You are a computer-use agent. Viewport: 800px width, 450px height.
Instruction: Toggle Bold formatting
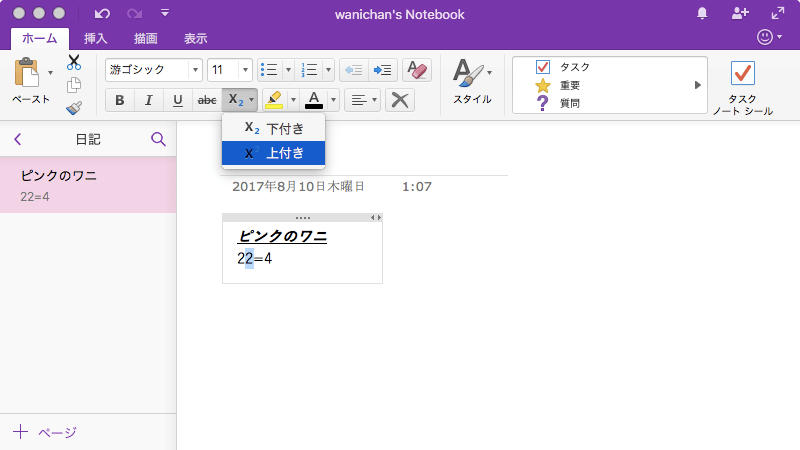click(119, 100)
